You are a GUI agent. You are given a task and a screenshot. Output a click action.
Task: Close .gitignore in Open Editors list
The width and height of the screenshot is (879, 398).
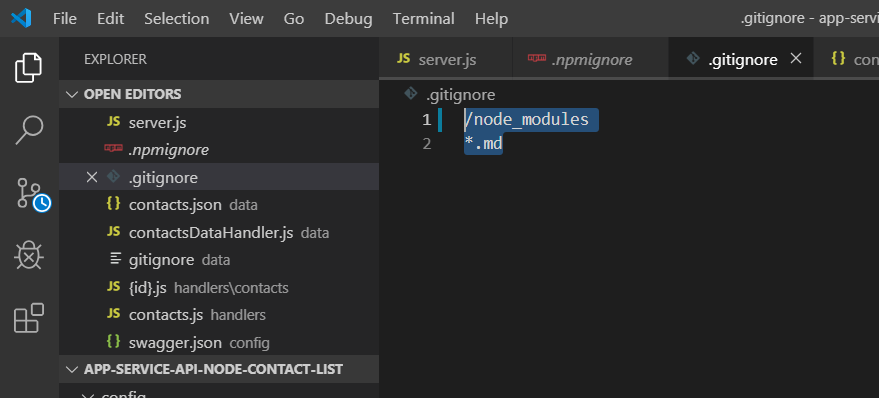[x=91, y=178]
